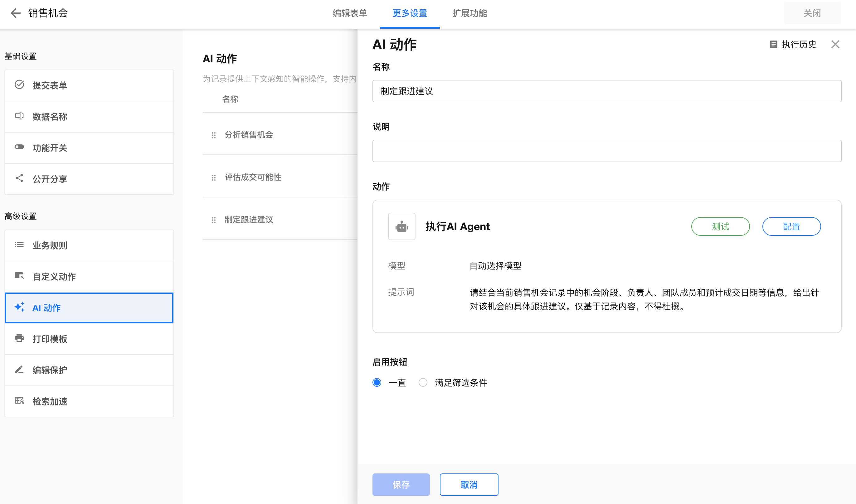
Task: Switch to the 编辑表单 tab
Action: (349, 13)
